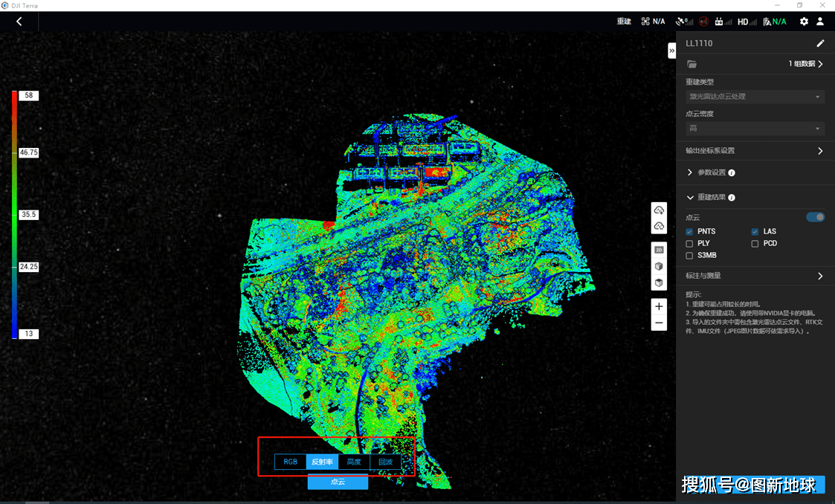The height and width of the screenshot is (504, 835).
Task: Click the 58 maximum scale value
Action: [29, 96]
